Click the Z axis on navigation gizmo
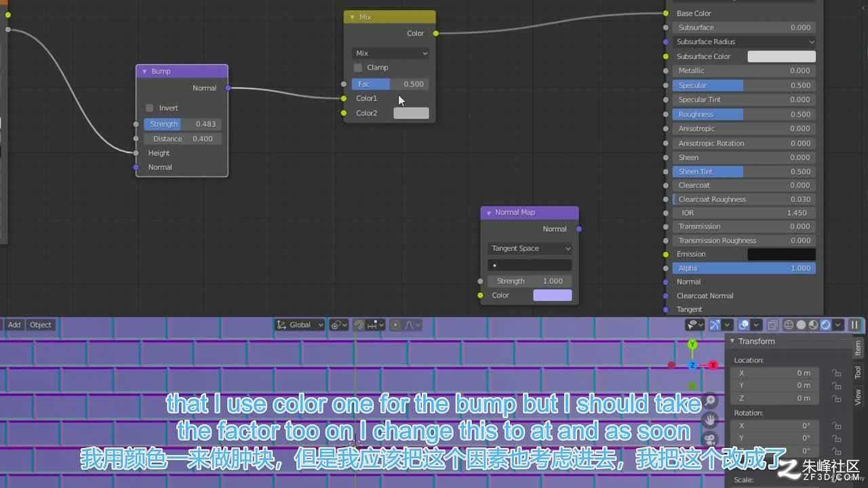This screenshot has height=488, width=868. tap(692, 365)
